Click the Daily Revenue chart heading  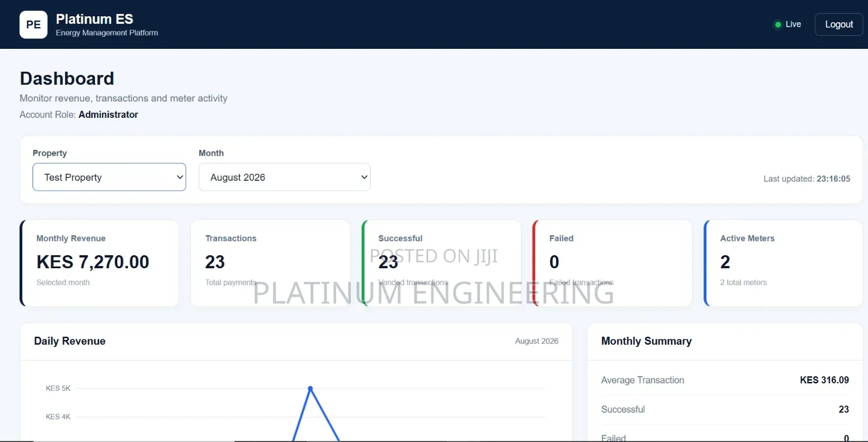click(x=70, y=341)
